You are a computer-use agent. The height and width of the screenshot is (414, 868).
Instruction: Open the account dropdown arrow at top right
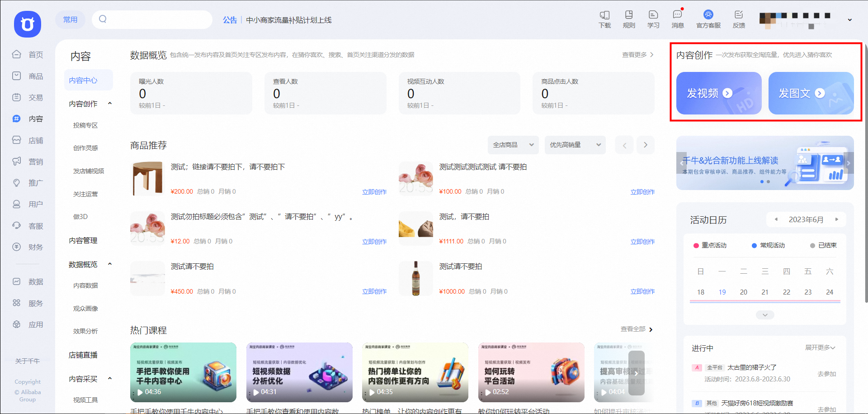[x=850, y=20]
